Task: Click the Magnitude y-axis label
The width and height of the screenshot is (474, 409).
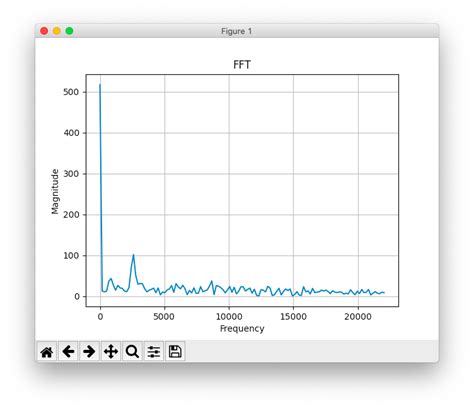Action: [x=55, y=191]
